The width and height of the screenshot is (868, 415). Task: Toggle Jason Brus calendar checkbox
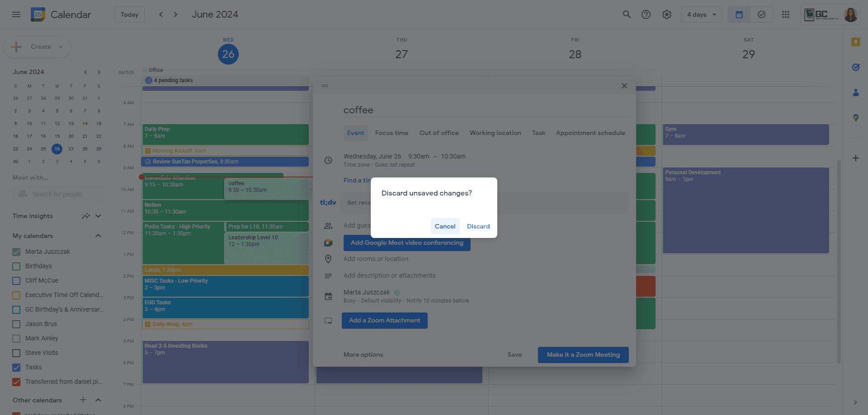(x=16, y=324)
